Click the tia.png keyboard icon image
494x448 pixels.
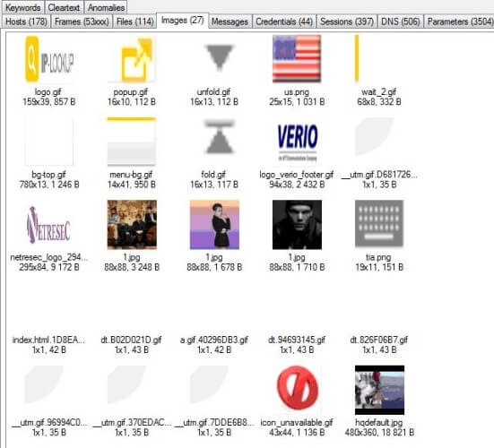click(379, 223)
